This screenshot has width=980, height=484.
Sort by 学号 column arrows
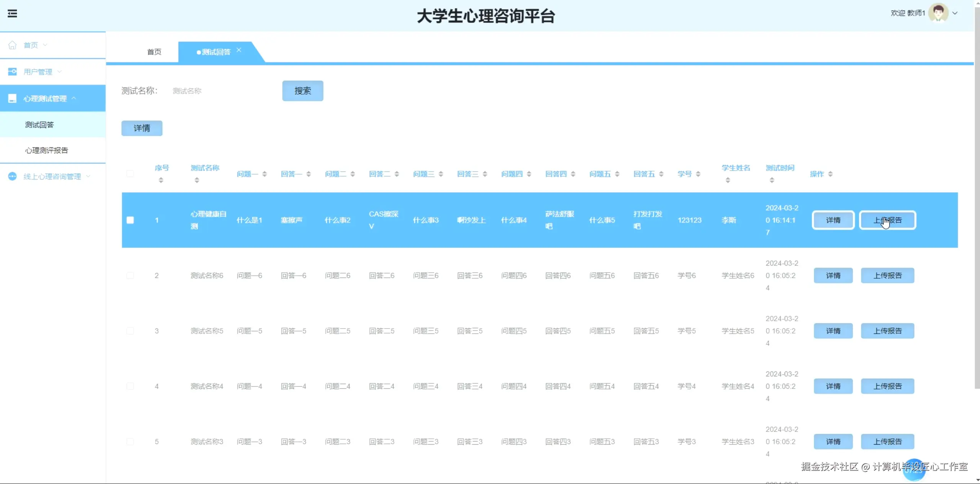(x=698, y=174)
